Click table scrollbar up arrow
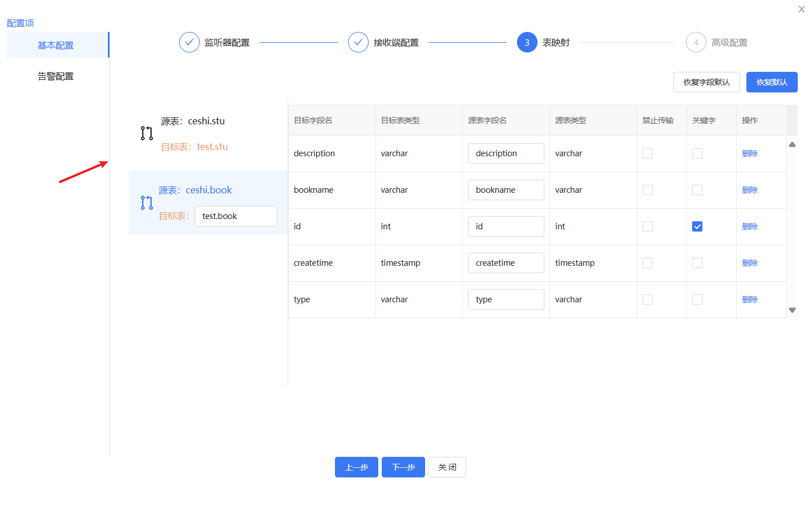The height and width of the screenshot is (531, 812). click(792, 144)
